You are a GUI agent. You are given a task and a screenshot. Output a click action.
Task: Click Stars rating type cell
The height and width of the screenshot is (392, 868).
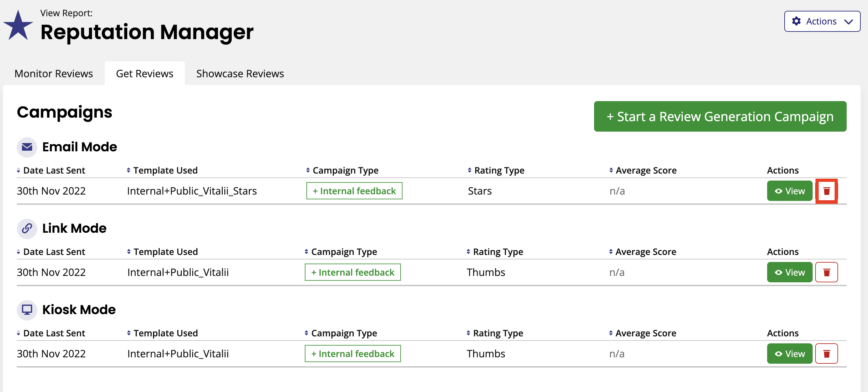(x=480, y=191)
